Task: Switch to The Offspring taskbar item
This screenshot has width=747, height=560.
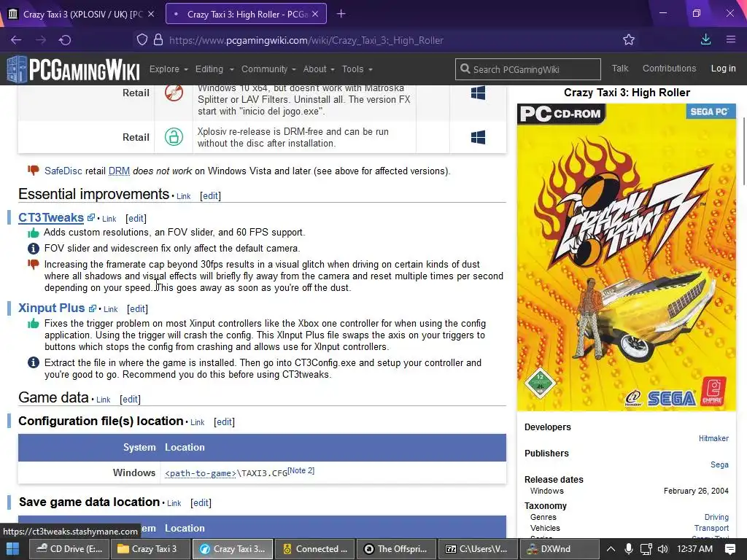Action: point(396,548)
